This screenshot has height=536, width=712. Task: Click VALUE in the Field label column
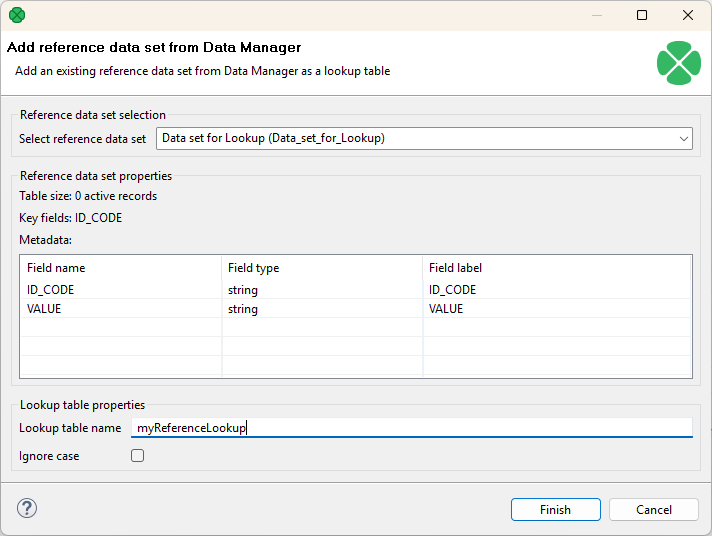[x=446, y=309]
